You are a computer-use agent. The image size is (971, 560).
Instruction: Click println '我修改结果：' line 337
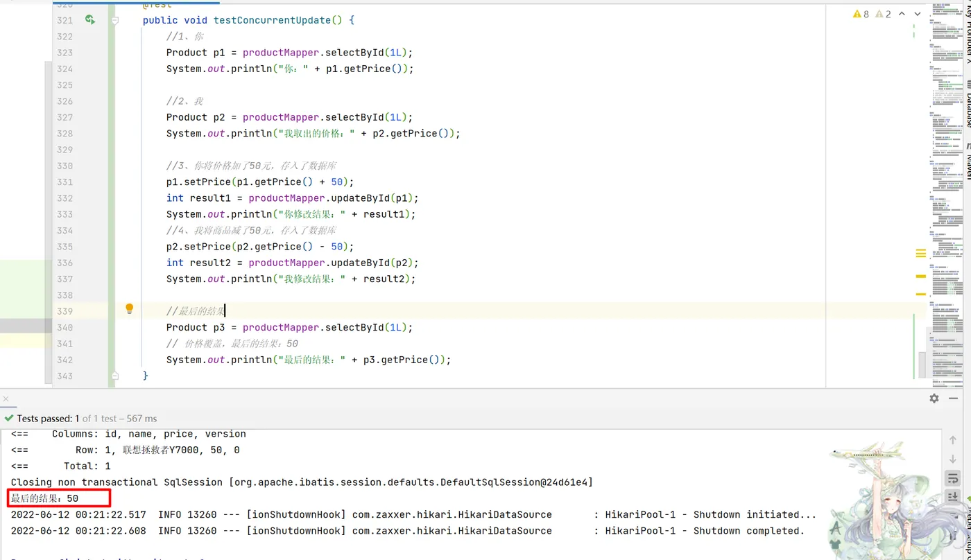click(x=291, y=279)
